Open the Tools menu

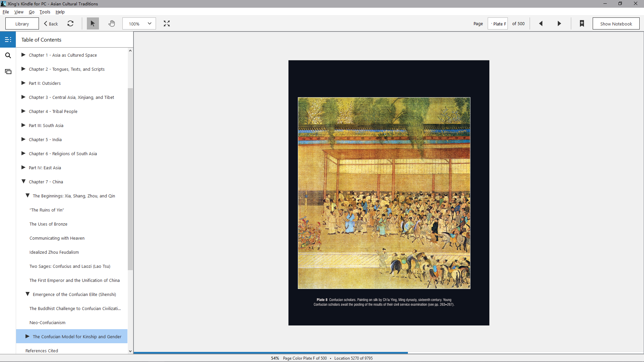click(45, 12)
